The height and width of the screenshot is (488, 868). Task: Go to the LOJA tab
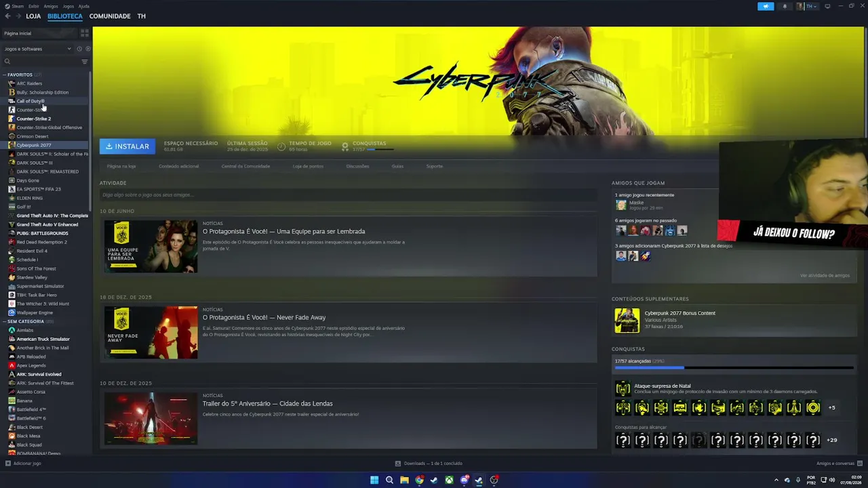[x=33, y=16]
